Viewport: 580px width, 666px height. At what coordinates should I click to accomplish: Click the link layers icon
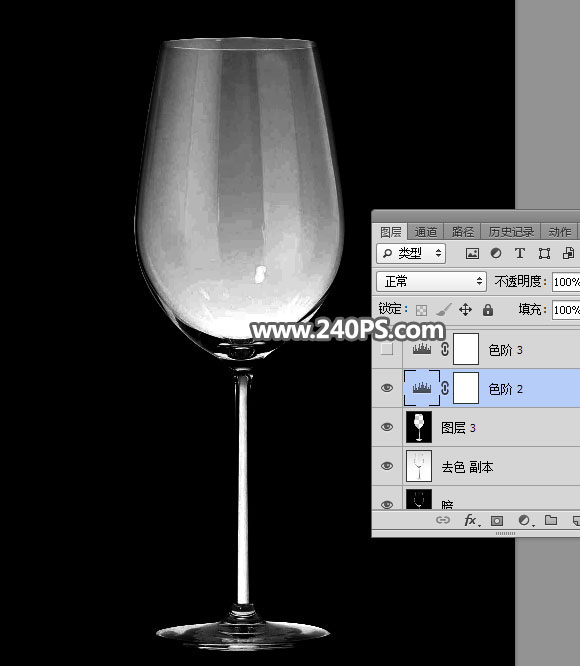coord(443,520)
